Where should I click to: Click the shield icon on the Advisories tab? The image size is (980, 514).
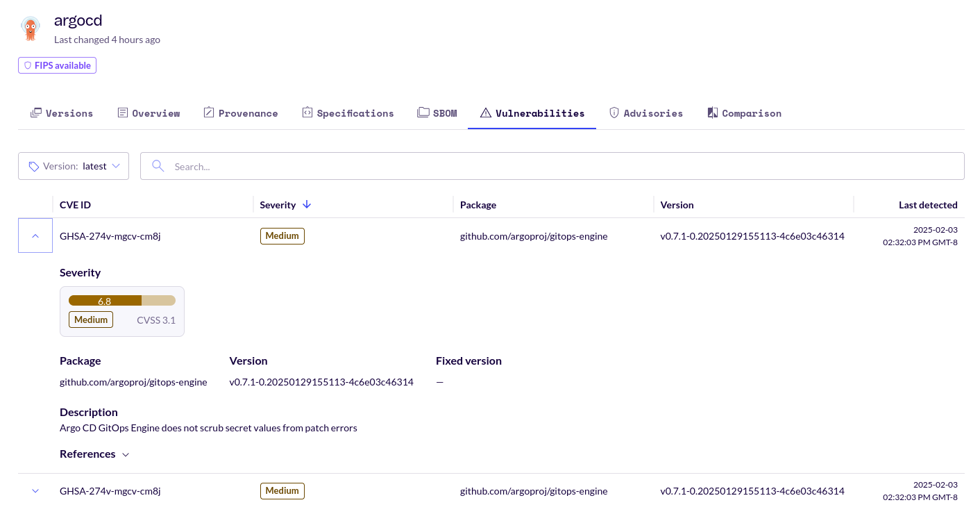614,112
